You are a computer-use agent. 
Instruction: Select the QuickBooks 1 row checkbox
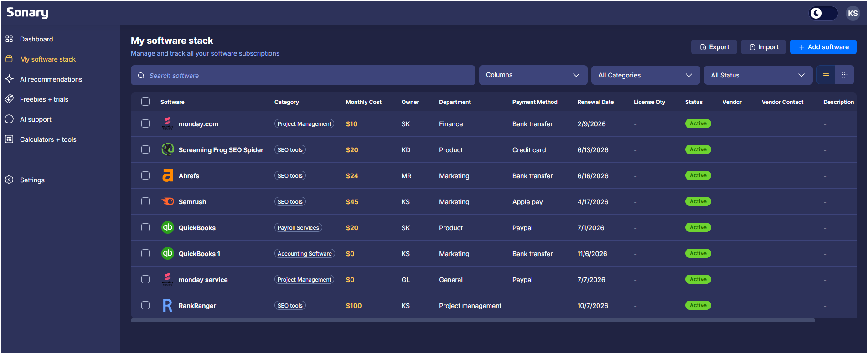(145, 253)
